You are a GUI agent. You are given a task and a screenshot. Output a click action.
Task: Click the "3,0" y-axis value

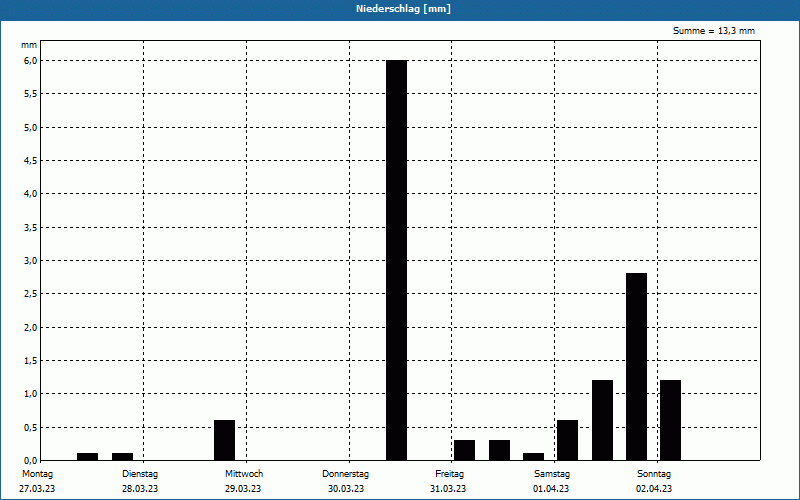tap(31, 261)
